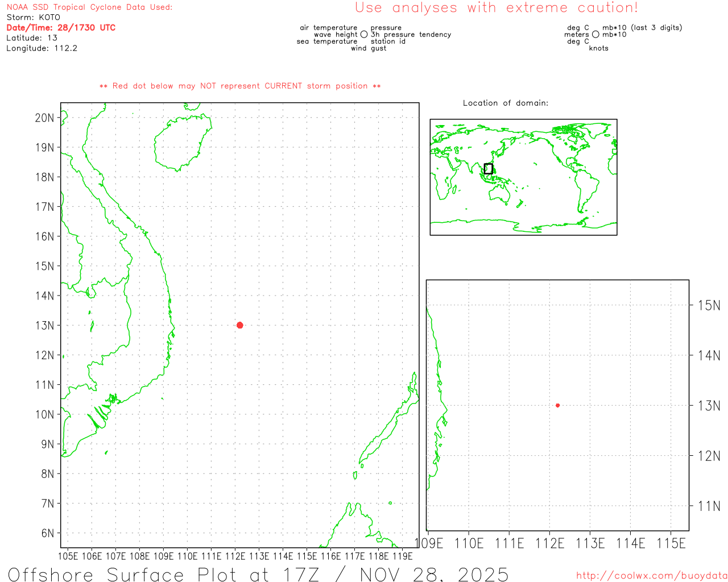Click the 'Latitude: 13' text
728x582 pixels.
pos(32,38)
